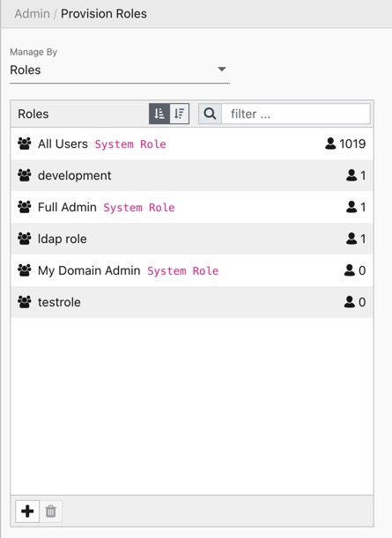Select the All Users role row
The image size is (392, 538).
[192, 144]
